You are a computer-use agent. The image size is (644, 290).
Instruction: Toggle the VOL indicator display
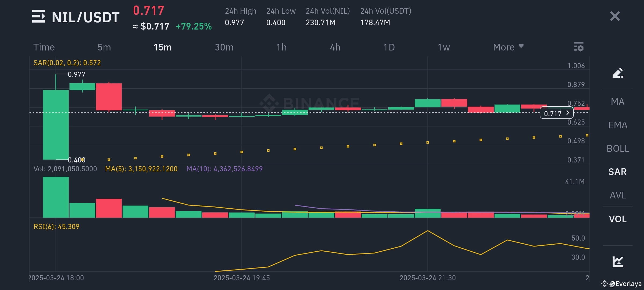tap(617, 219)
